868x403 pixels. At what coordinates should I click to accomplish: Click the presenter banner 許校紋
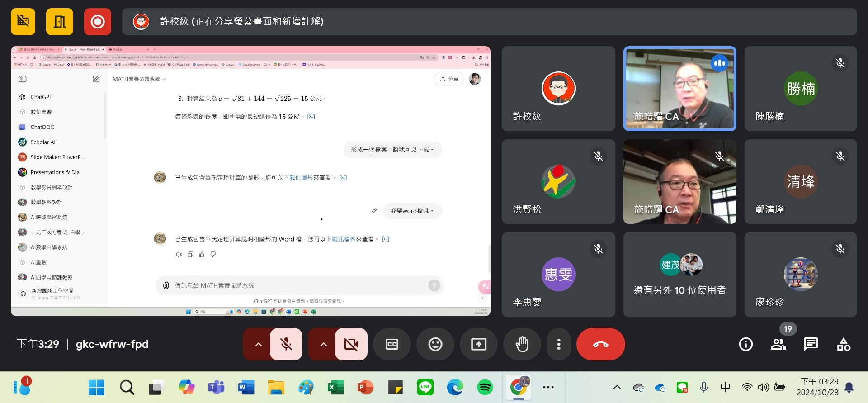(x=489, y=22)
